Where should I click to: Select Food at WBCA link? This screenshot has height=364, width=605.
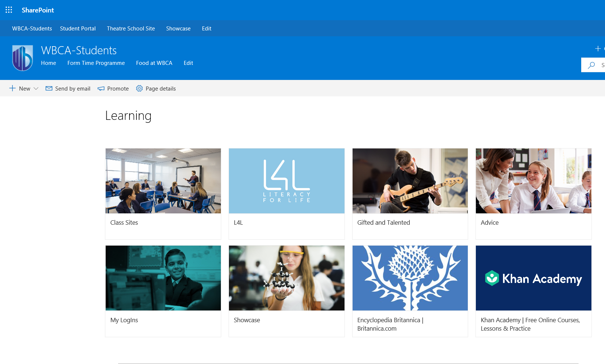coord(154,63)
